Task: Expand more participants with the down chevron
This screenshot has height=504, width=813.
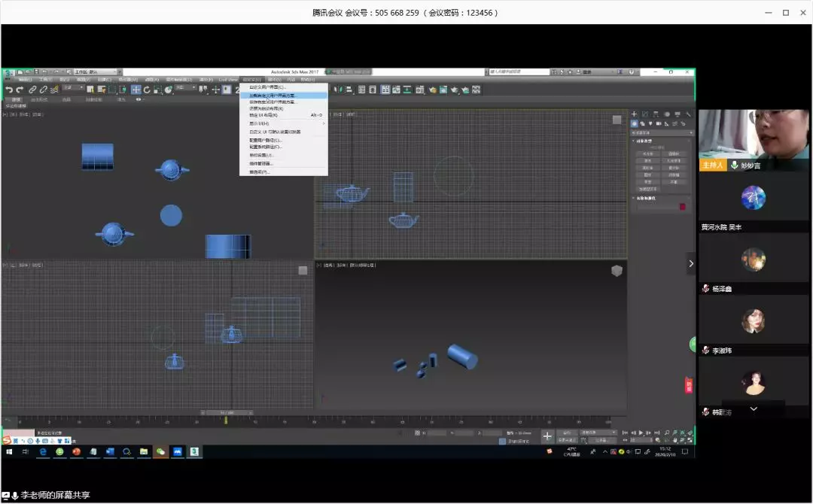Action: click(x=754, y=408)
